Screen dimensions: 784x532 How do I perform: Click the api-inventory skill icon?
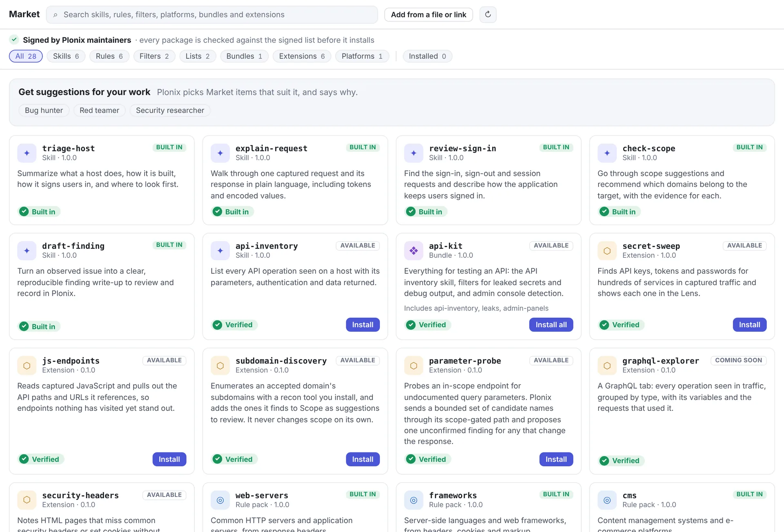pos(220,250)
